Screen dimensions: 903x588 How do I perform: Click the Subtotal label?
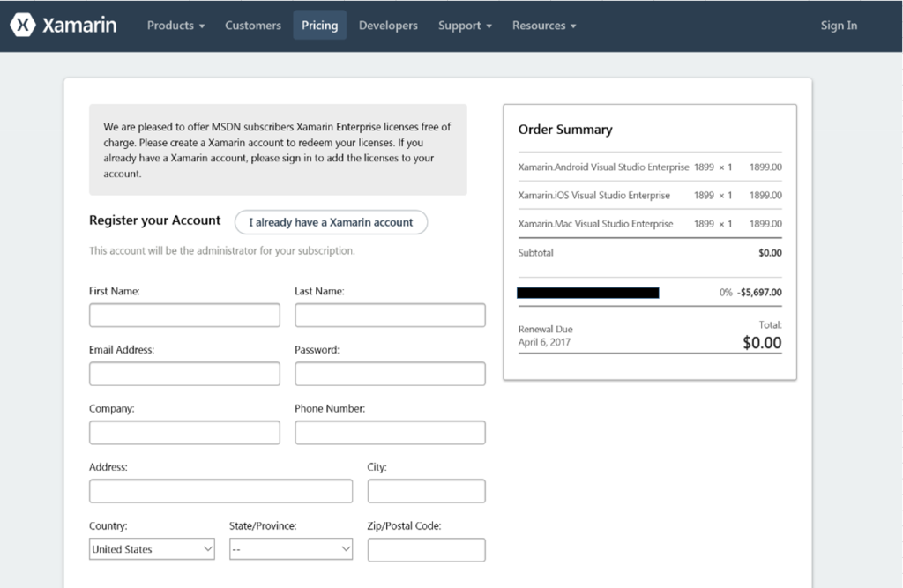tap(535, 253)
